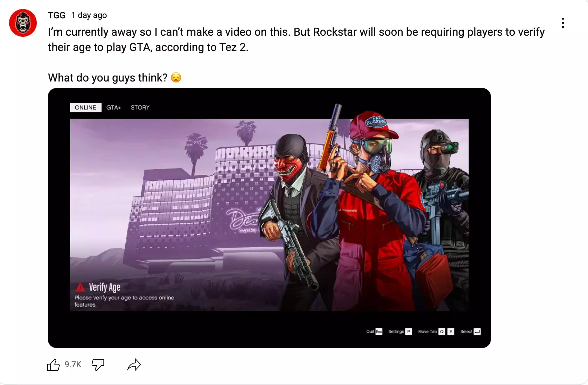Open the GTA Online post image
Screen dimensions: 588x385
[x=269, y=218]
